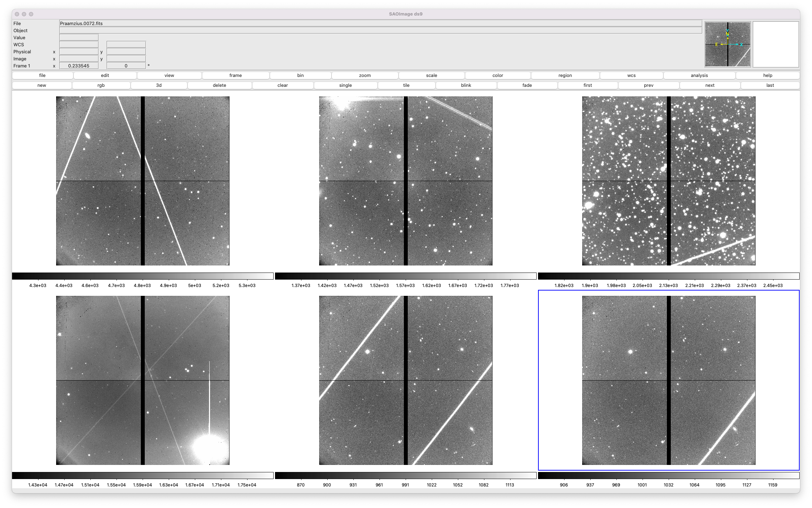Click the delete frame button
The width and height of the screenshot is (812, 508).
tap(219, 85)
